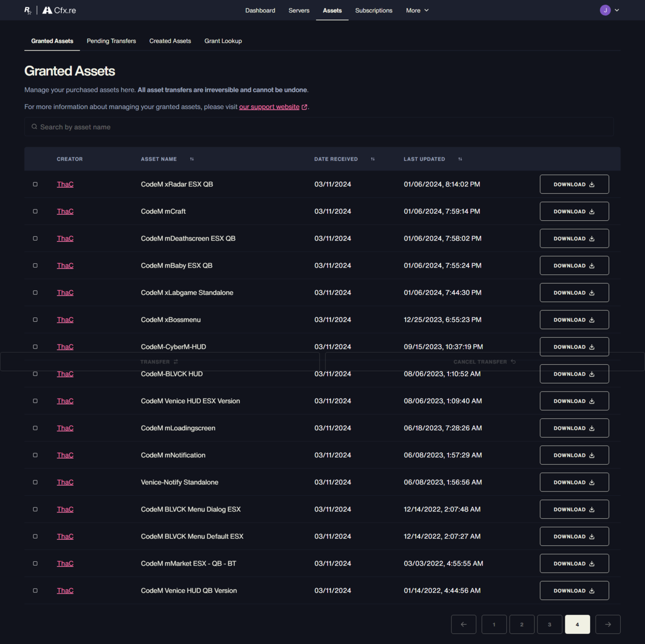Sort by Date Received column arrows
Screen dimensions: 645x644
tap(372, 159)
